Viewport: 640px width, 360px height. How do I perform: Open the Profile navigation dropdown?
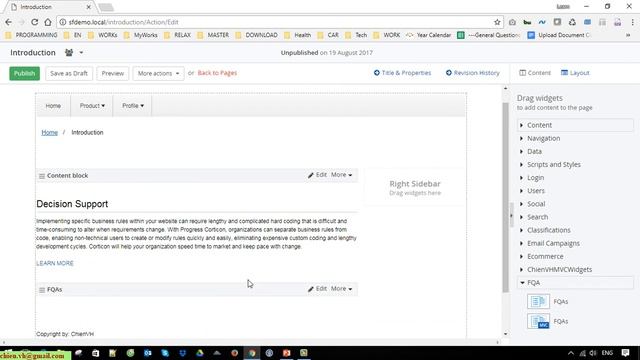133,106
